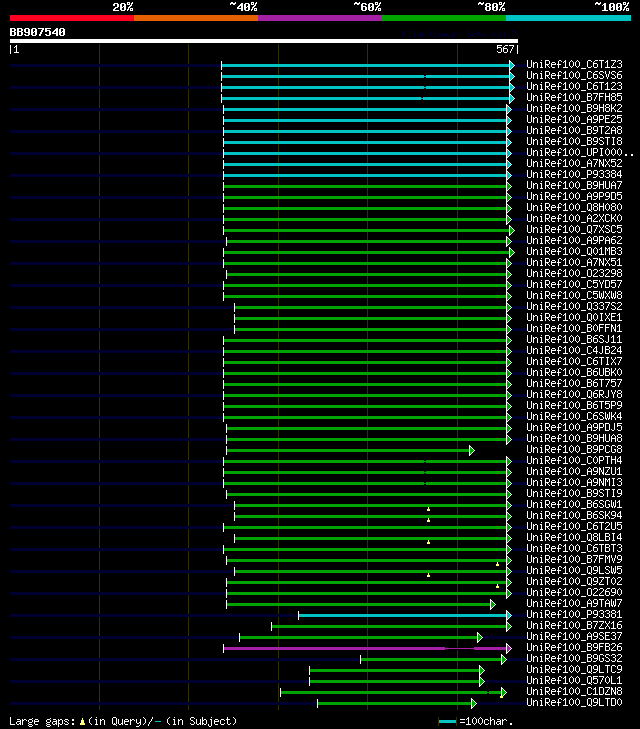Click the arrowhead ending the UniRef100_Q570L1 bar

point(482,682)
